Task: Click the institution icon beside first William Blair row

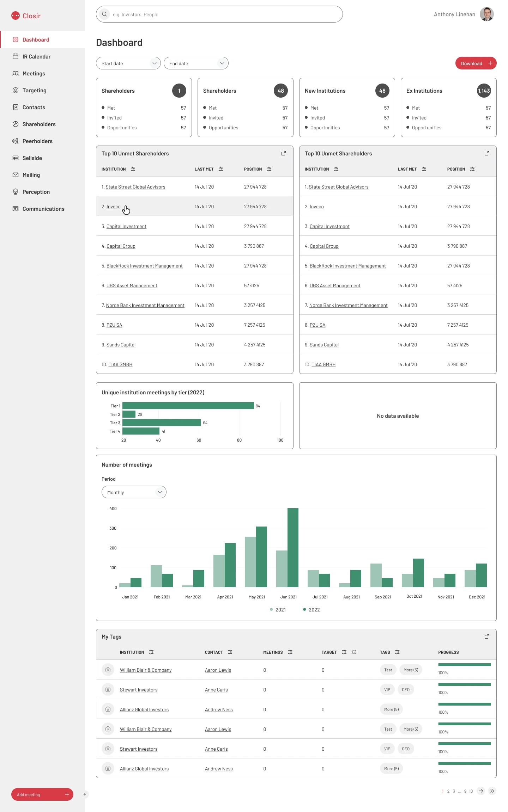Action: click(x=108, y=670)
